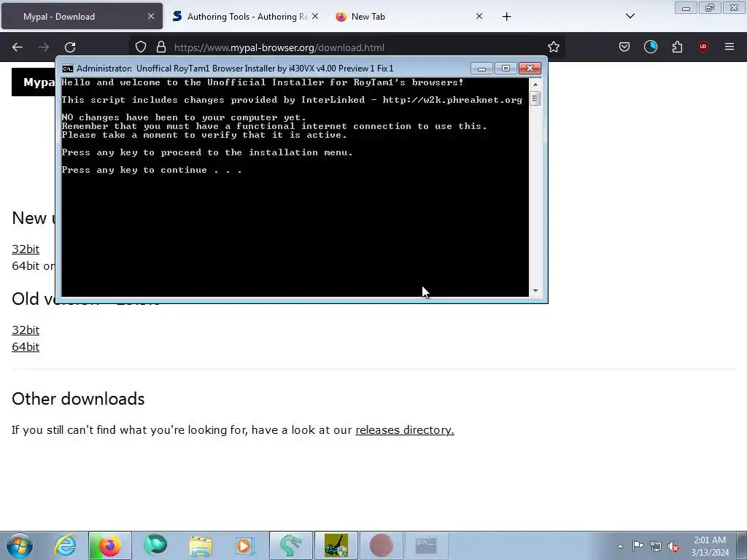Show hidden system tray icons arrow
The height and width of the screenshot is (560, 747).
[620, 546]
